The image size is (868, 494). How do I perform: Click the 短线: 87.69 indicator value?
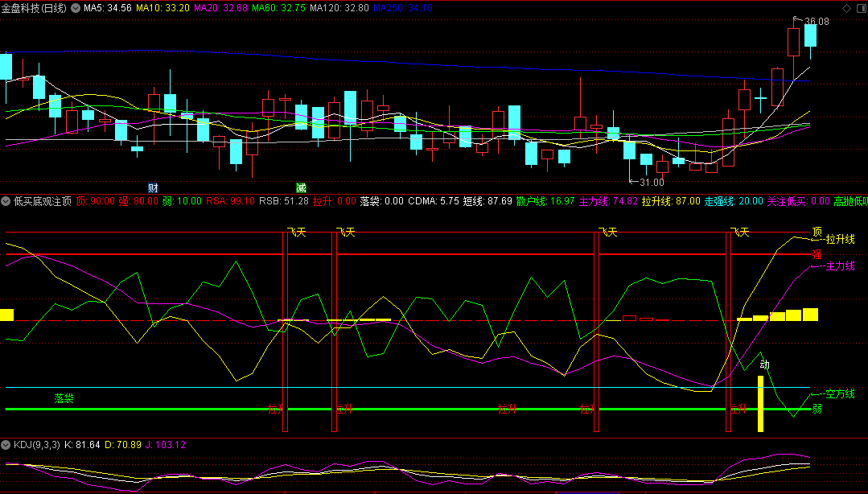[x=487, y=201]
